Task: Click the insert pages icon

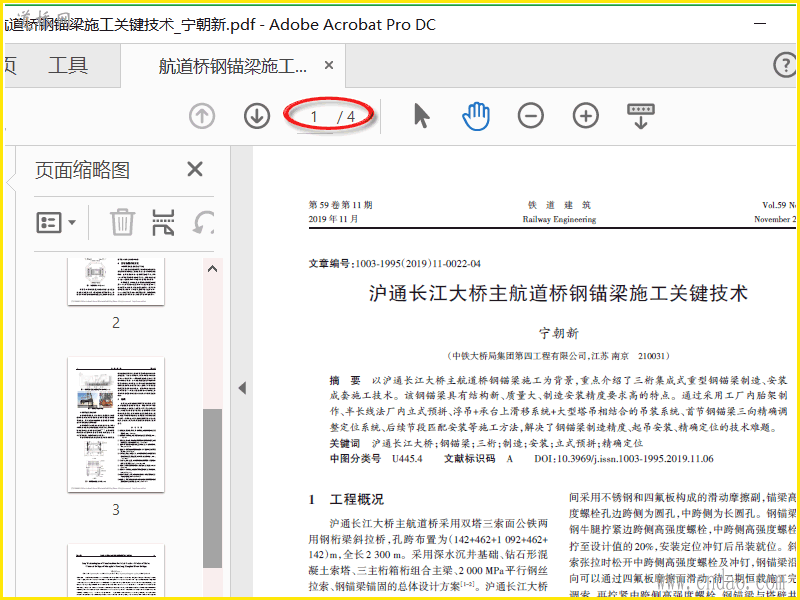Action: [163, 222]
